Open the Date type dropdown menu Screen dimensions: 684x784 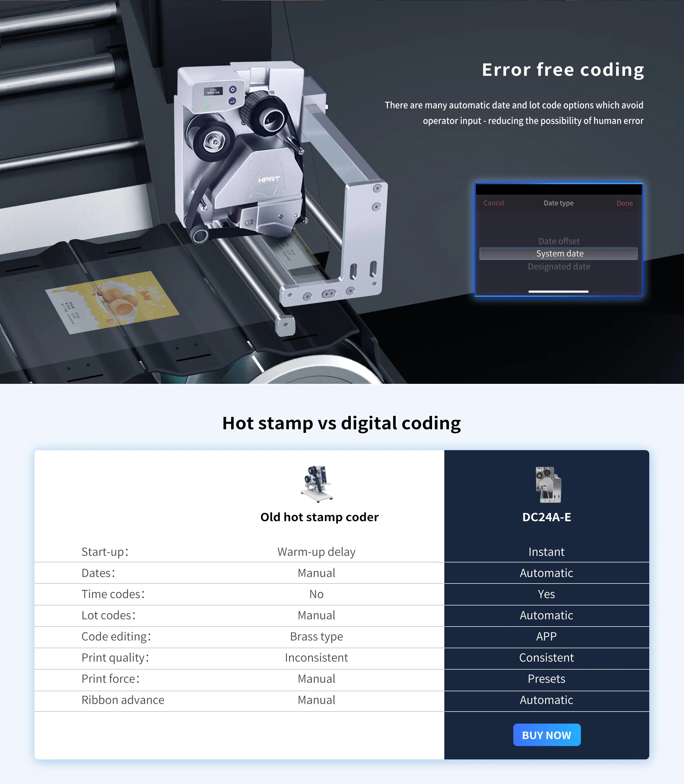[559, 203]
